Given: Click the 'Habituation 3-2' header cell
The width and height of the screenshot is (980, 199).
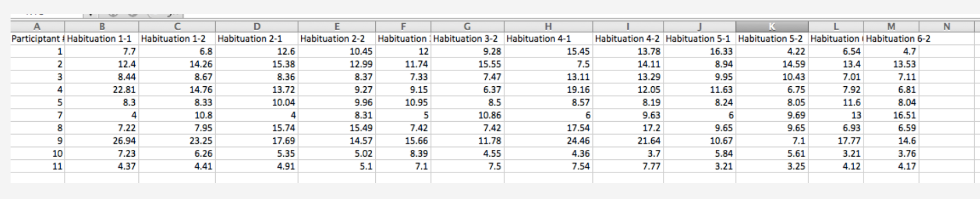Looking at the screenshot, I should click(x=467, y=39).
